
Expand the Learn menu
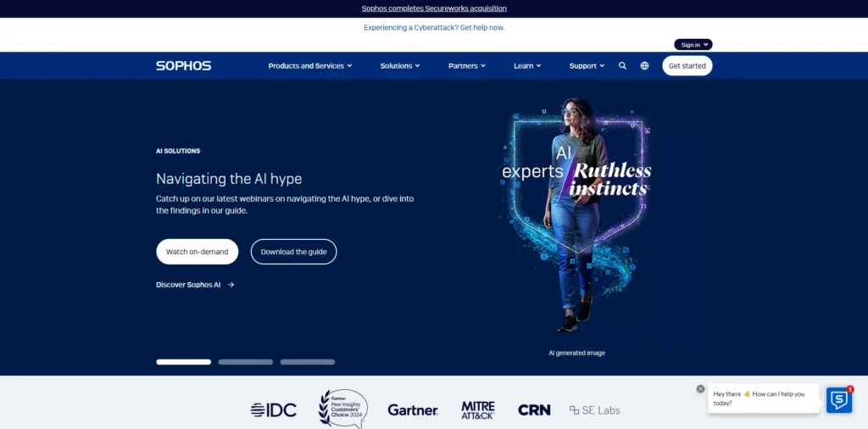[x=527, y=66]
